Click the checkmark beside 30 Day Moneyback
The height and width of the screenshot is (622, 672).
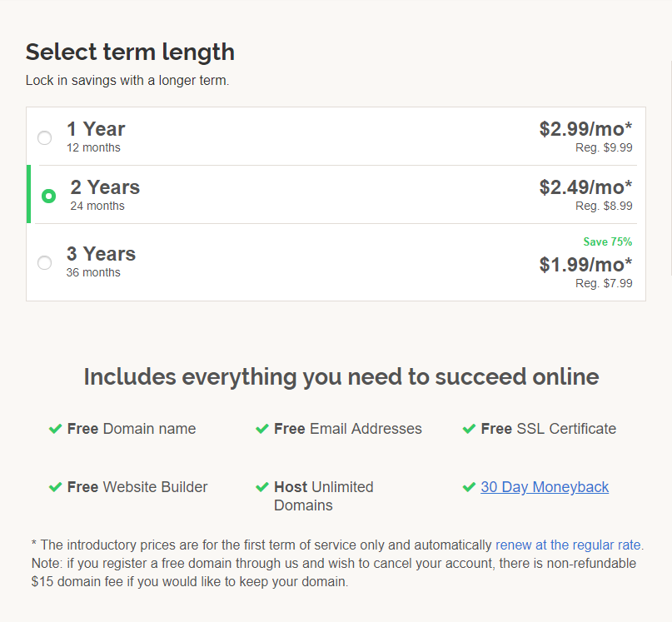point(469,487)
